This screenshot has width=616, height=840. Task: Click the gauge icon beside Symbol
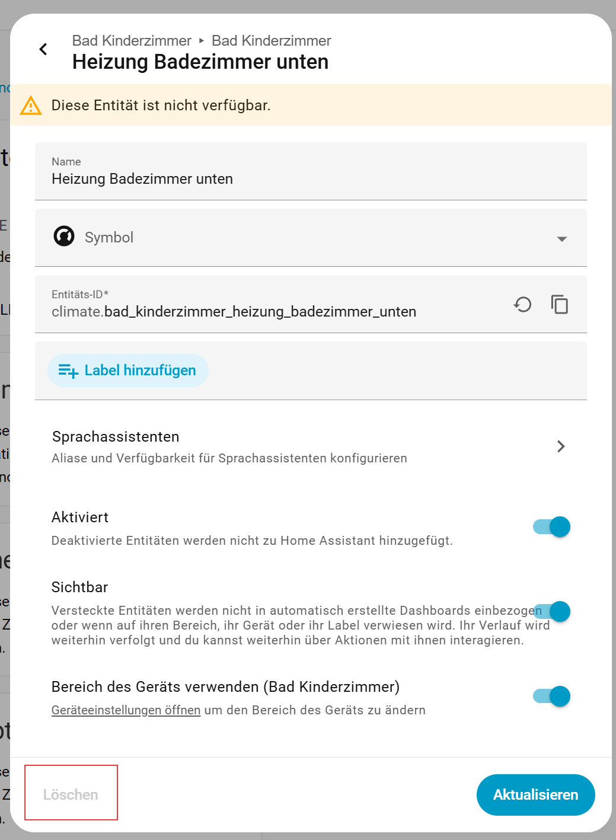click(64, 237)
